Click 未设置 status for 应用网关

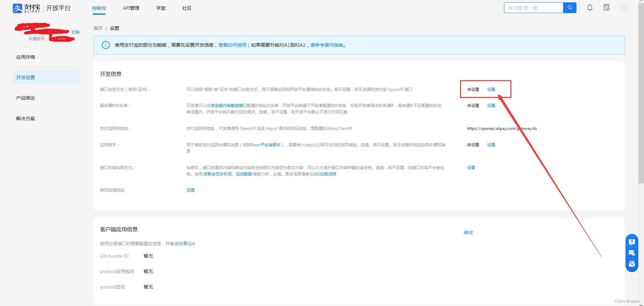[x=473, y=145]
